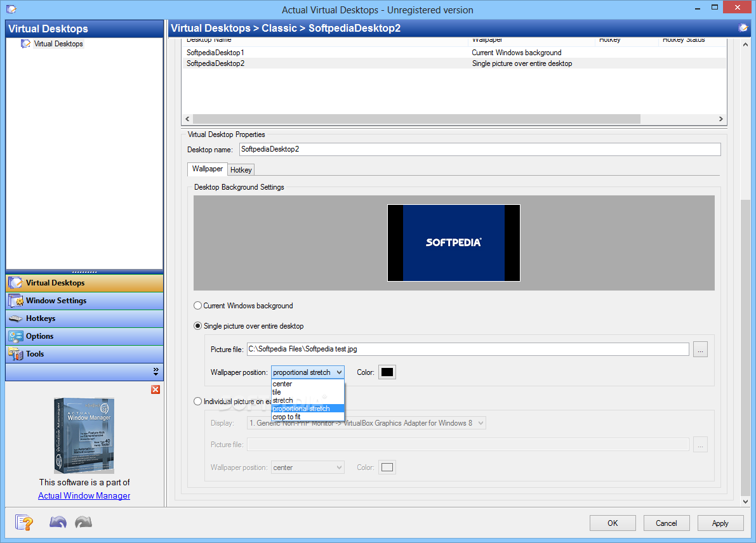Minimize the Actual Virtual Desktops window
Viewport: 756px width, 543px height.
(x=698, y=9)
